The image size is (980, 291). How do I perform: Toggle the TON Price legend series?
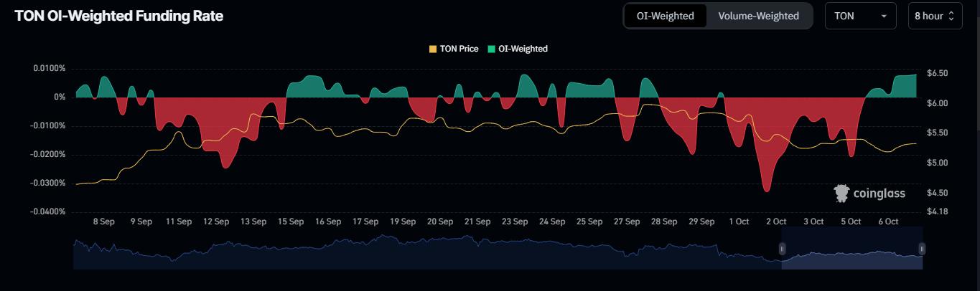453,49
